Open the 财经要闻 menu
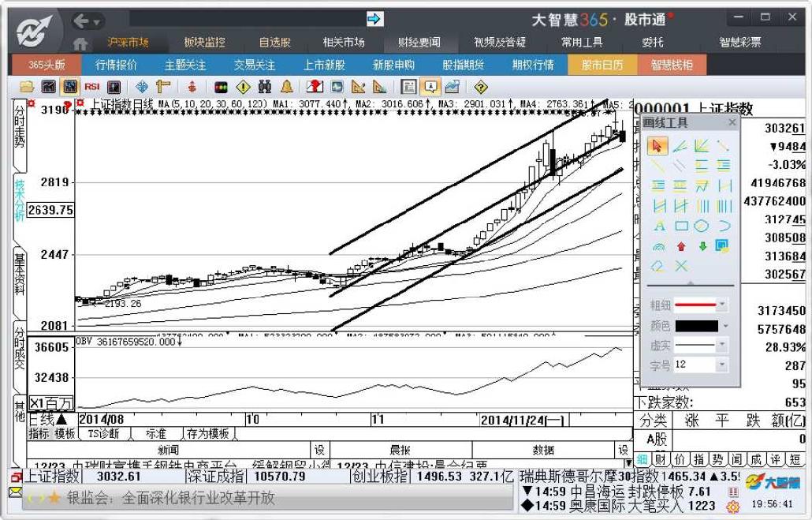This screenshot has width=812, height=520. click(x=419, y=42)
